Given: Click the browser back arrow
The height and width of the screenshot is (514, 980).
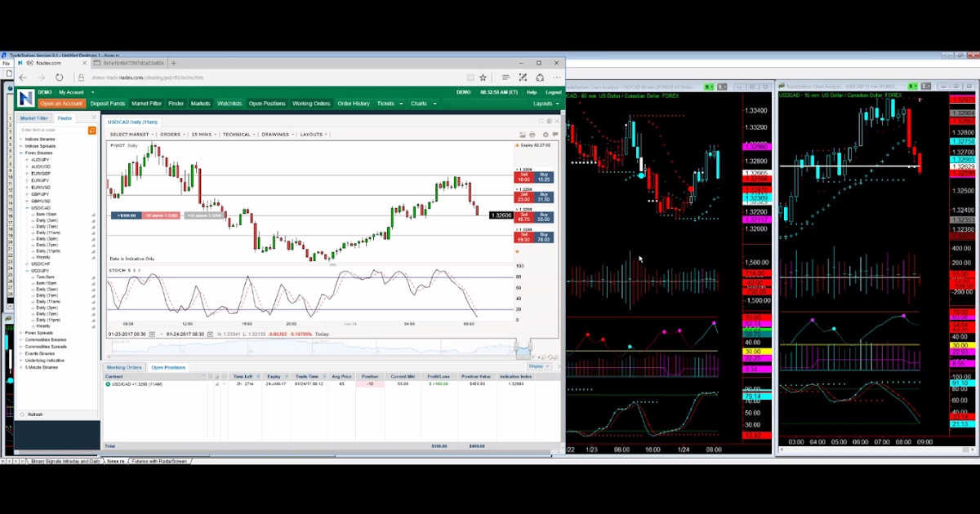Looking at the screenshot, I should pyautogui.click(x=24, y=78).
